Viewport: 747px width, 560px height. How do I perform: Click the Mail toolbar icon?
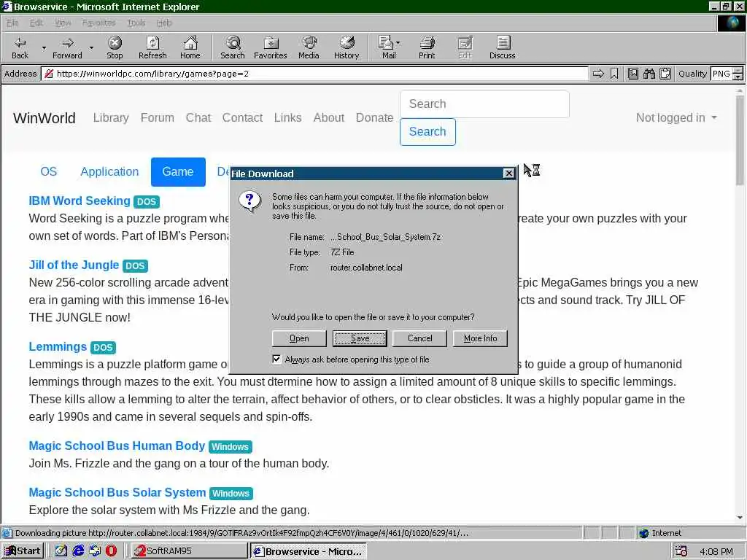[x=387, y=47]
